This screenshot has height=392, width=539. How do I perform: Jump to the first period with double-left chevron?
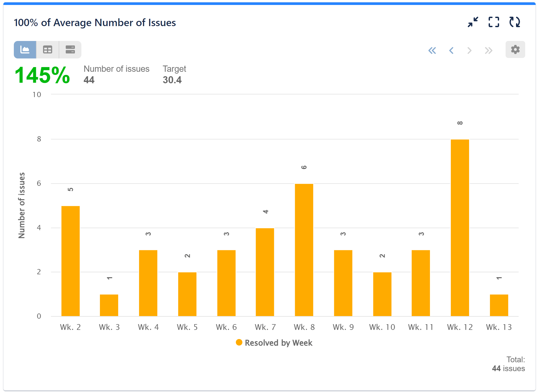pyautogui.click(x=432, y=51)
